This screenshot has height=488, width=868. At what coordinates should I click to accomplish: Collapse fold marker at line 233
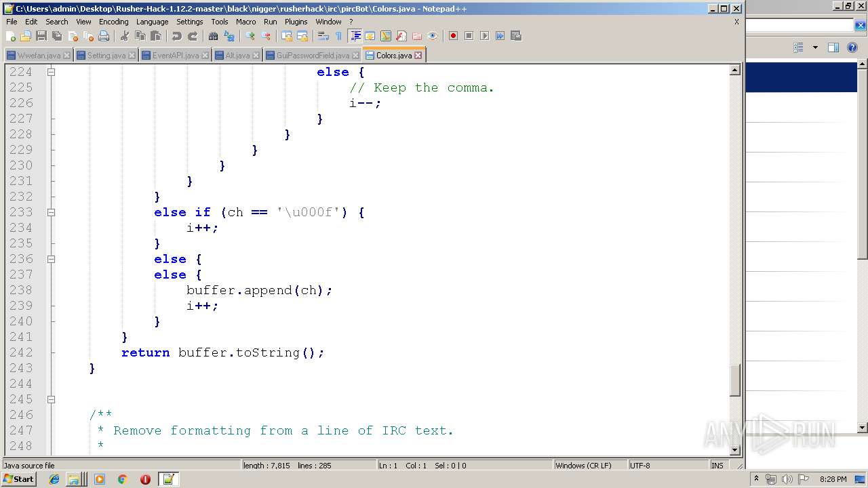click(x=51, y=212)
